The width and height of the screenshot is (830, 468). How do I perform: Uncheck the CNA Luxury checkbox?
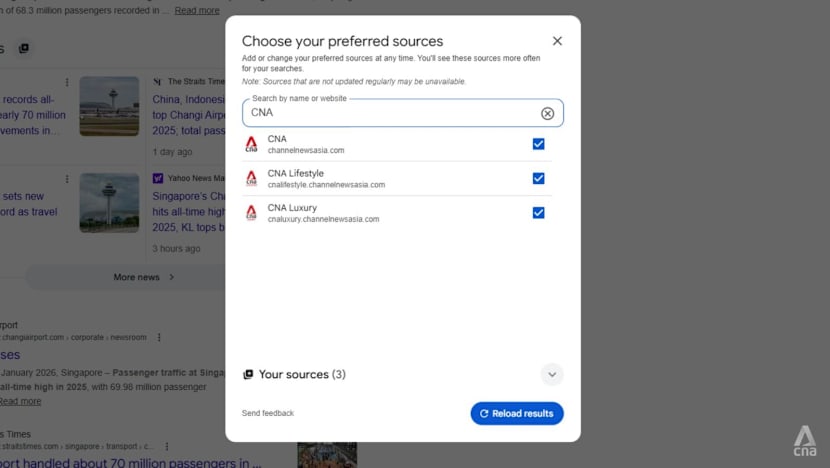(538, 213)
